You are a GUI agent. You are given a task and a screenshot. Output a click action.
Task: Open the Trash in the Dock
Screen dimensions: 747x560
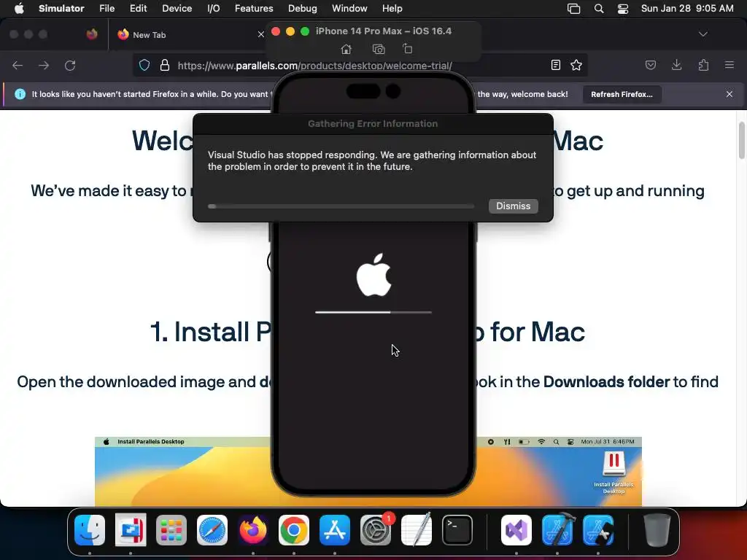[657, 530]
